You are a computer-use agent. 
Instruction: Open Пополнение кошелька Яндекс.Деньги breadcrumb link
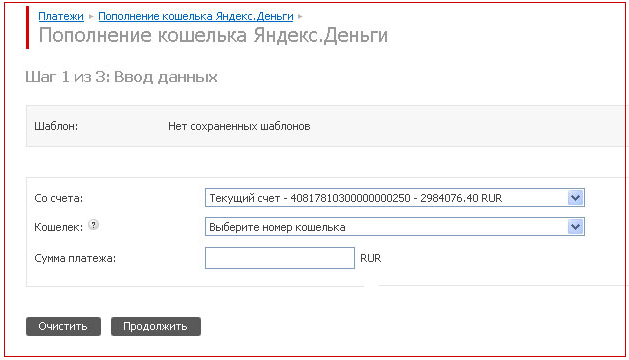pos(196,16)
